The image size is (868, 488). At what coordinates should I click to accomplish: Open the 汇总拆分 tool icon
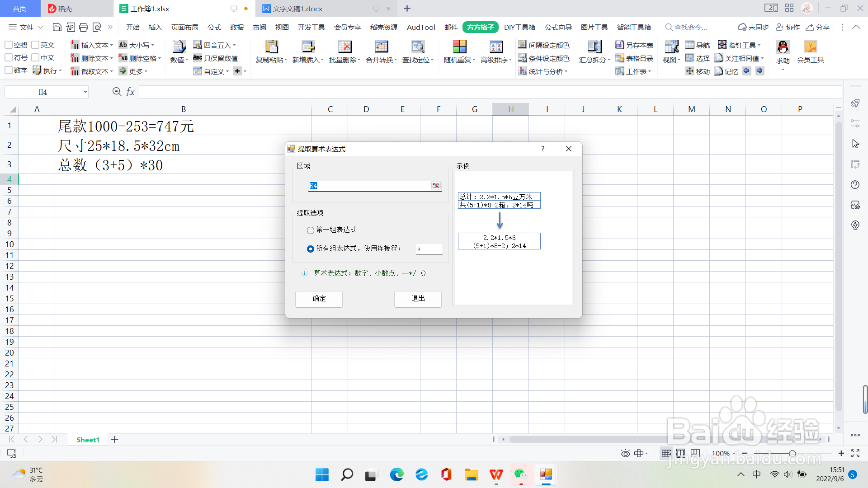tap(594, 47)
